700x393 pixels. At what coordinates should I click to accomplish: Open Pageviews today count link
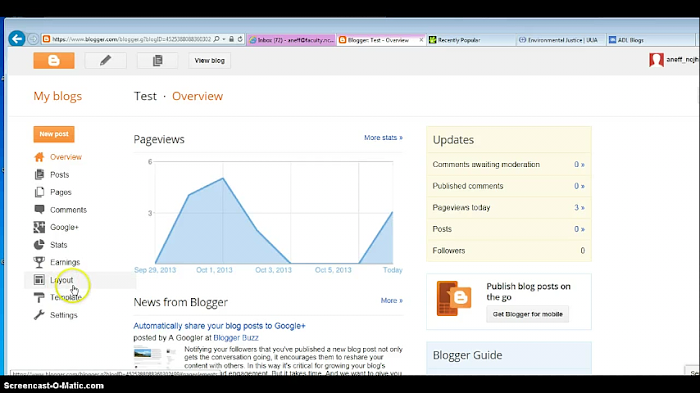pos(579,208)
